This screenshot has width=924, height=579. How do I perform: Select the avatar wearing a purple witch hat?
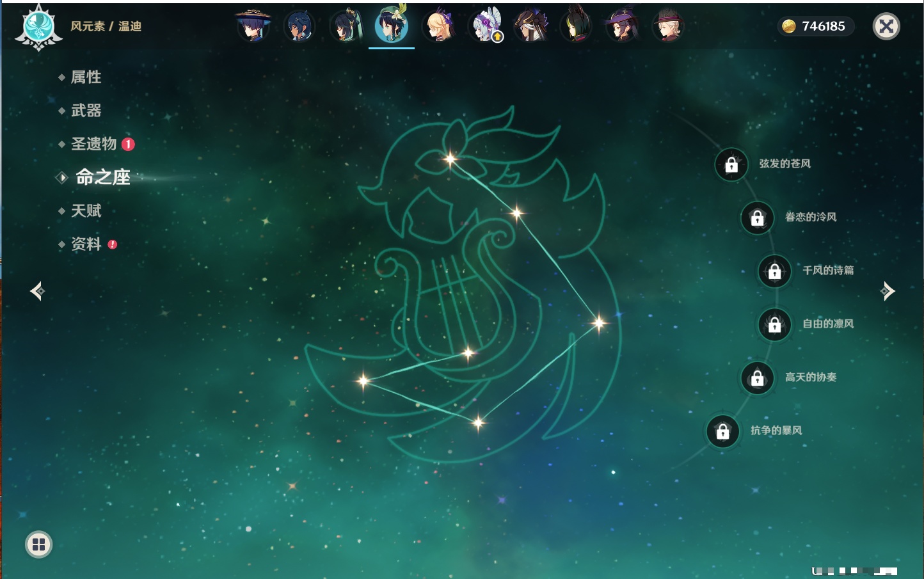(622, 26)
